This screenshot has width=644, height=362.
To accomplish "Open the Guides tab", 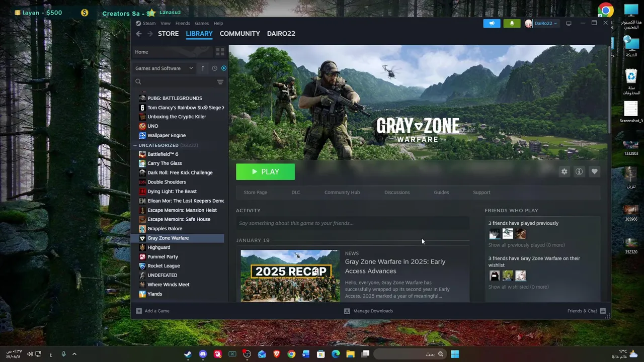I will 441,193.
